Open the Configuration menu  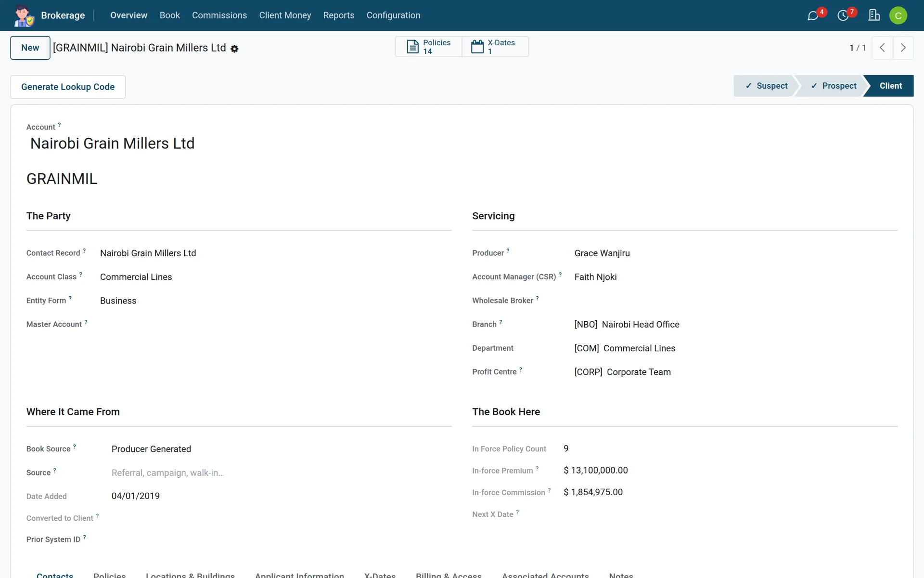393,15
